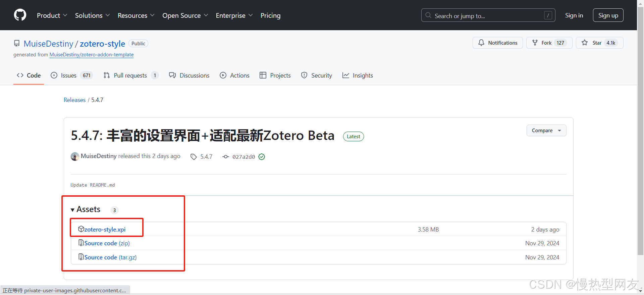The width and height of the screenshot is (644, 295).
Task: Click the package icon beside zotero-style.xpi
Action: pos(81,229)
